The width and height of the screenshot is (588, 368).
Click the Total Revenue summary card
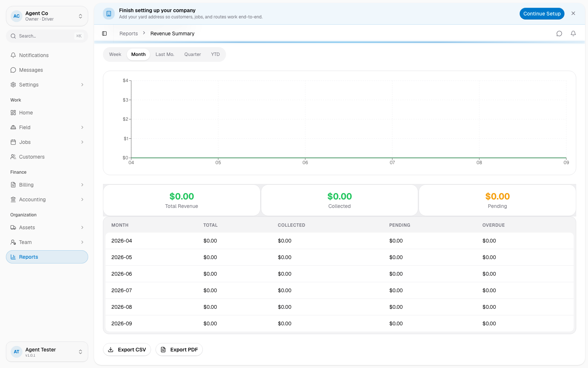tap(182, 200)
